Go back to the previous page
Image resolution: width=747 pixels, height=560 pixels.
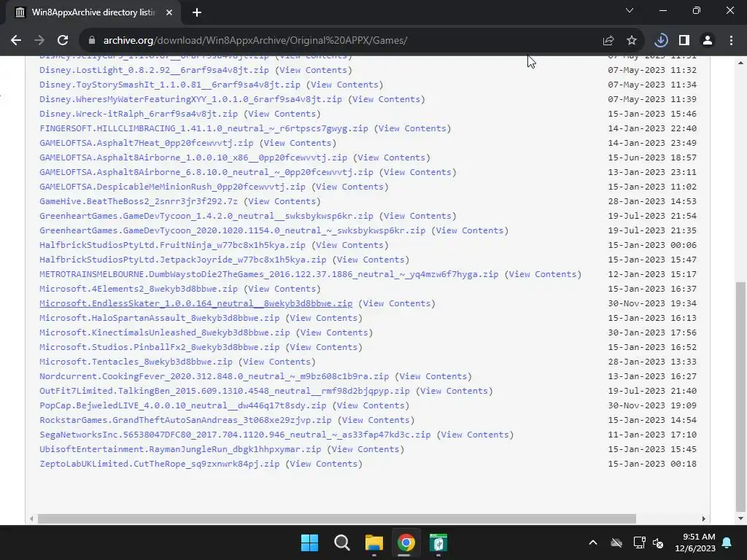(16, 41)
